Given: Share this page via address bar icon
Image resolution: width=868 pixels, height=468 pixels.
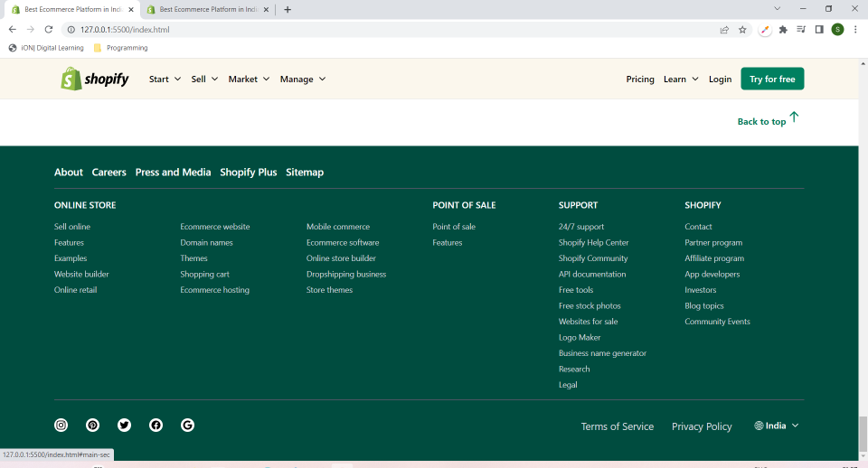Looking at the screenshot, I should 724,30.
